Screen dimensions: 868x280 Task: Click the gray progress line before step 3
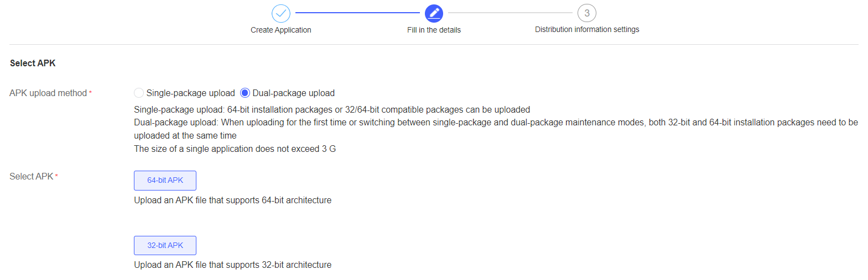click(x=510, y=12)
